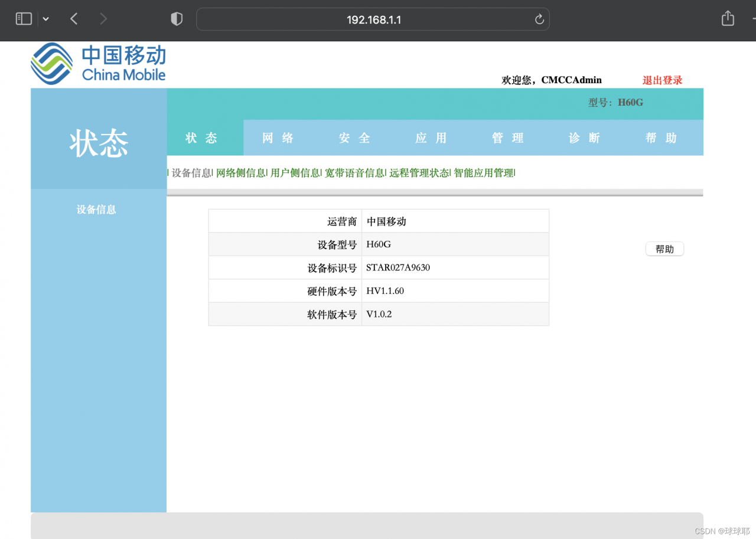Viewport: 756px width, 539px height.
Task: Open the 网络 main tab
Action: [278, 138]
